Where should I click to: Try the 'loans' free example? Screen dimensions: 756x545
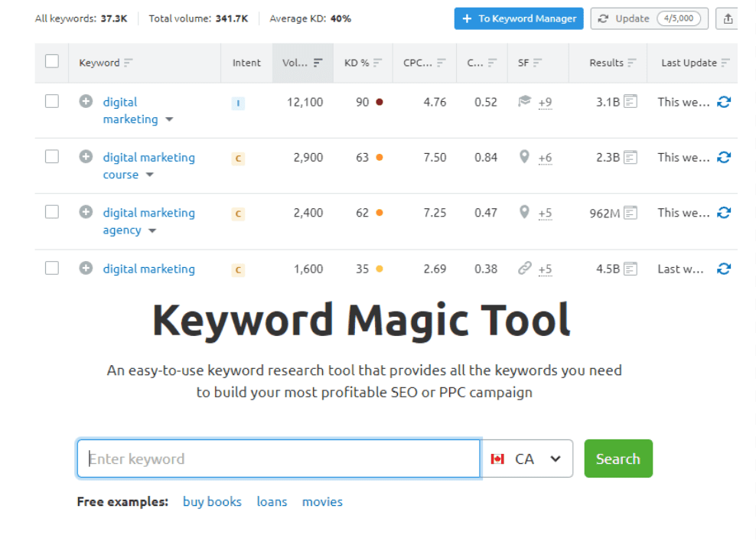272,502
